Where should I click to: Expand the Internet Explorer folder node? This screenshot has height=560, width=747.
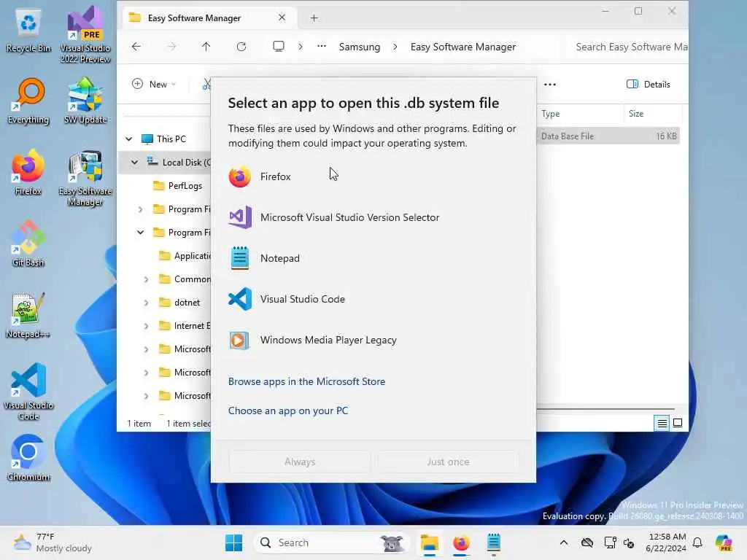pyautogui.click(x=146, y=326)
